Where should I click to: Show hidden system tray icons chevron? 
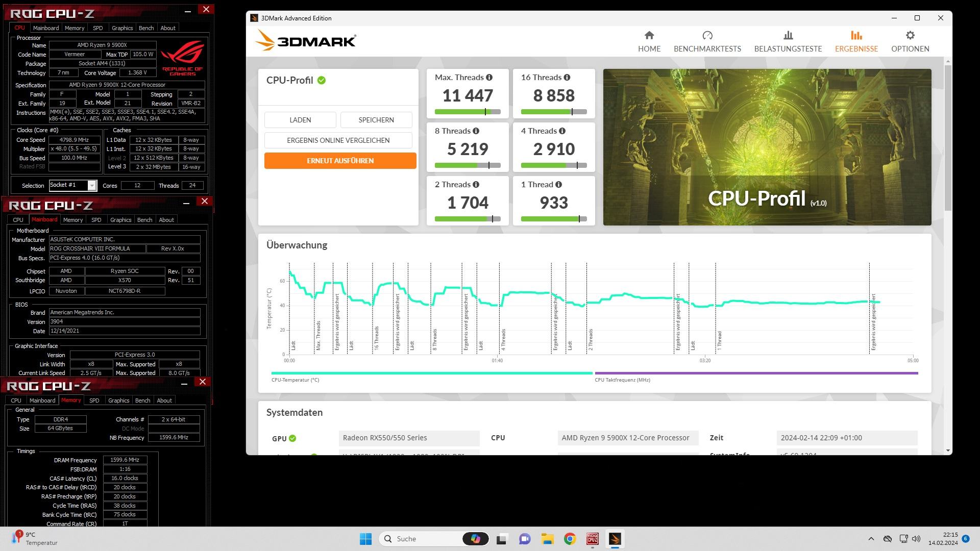871,539
